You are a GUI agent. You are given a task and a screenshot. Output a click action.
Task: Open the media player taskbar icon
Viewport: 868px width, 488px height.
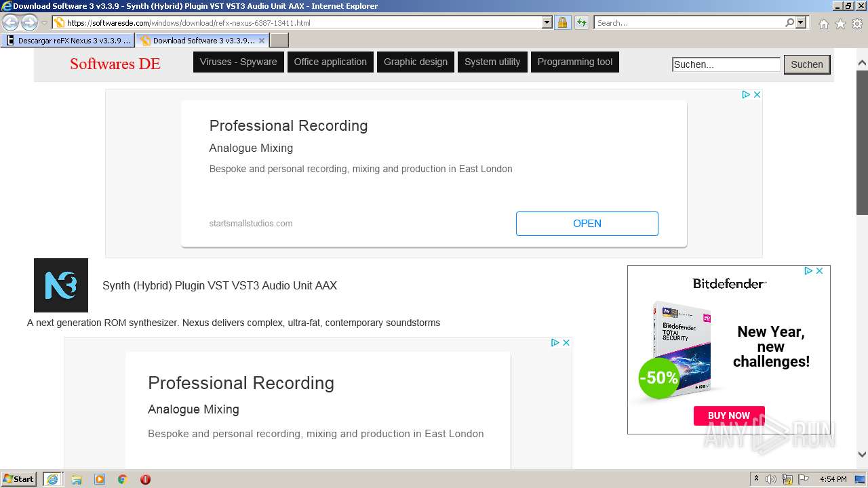tap(100, 479)
